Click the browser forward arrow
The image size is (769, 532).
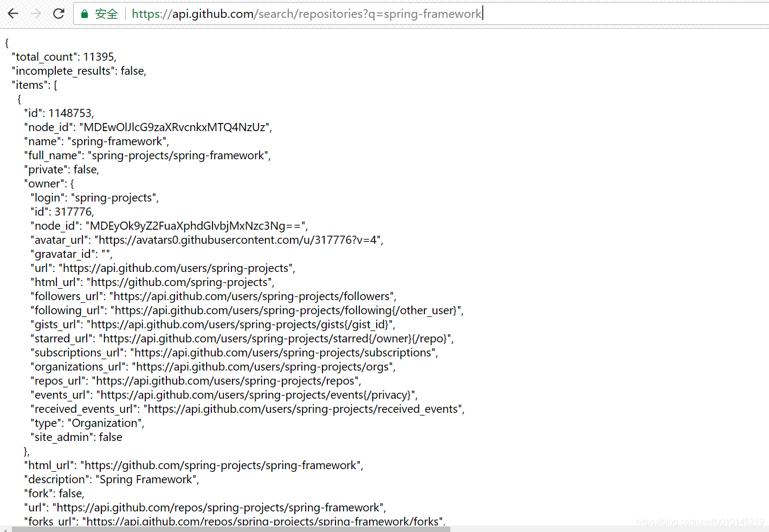click(36, 14)
